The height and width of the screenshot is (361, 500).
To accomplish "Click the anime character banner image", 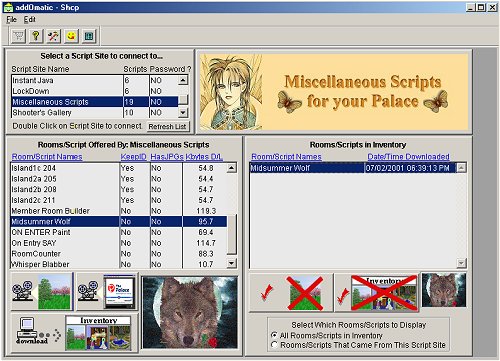I will click(x=231, y=92).
